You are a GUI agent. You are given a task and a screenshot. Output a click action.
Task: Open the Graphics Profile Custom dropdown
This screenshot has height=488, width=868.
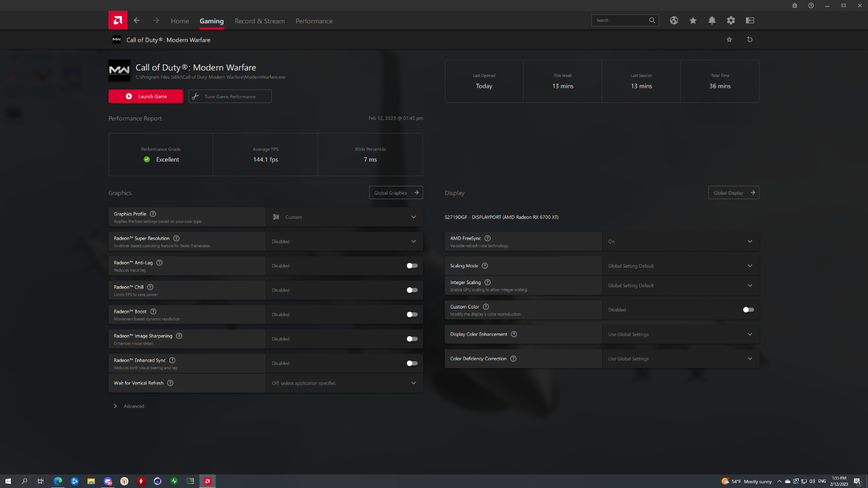[344, 217]
